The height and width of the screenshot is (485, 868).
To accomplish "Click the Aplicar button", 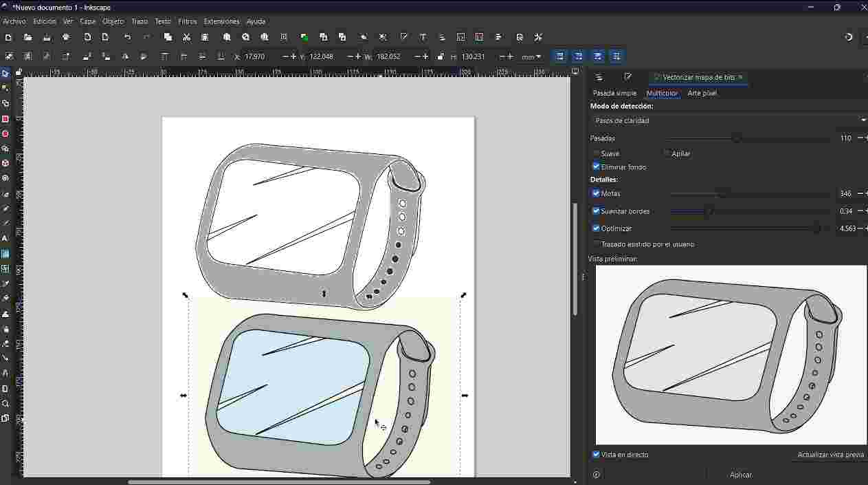I will (740, 475).
